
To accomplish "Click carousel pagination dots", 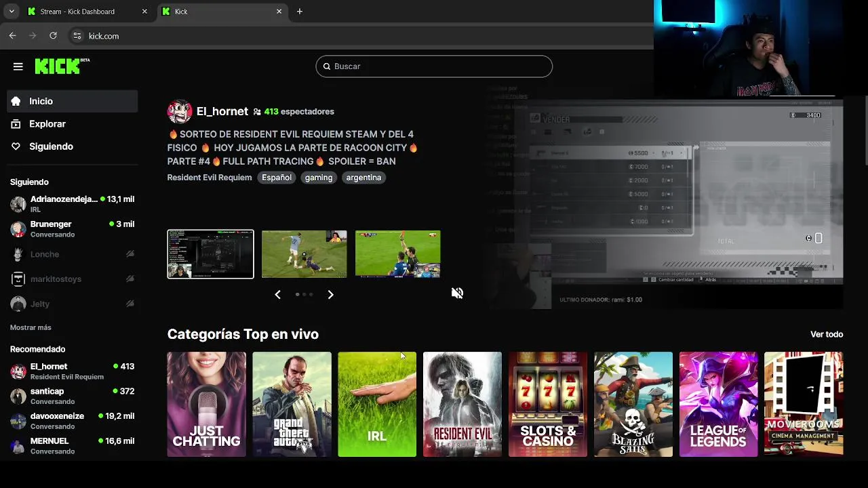I will [x=304, y=294].
